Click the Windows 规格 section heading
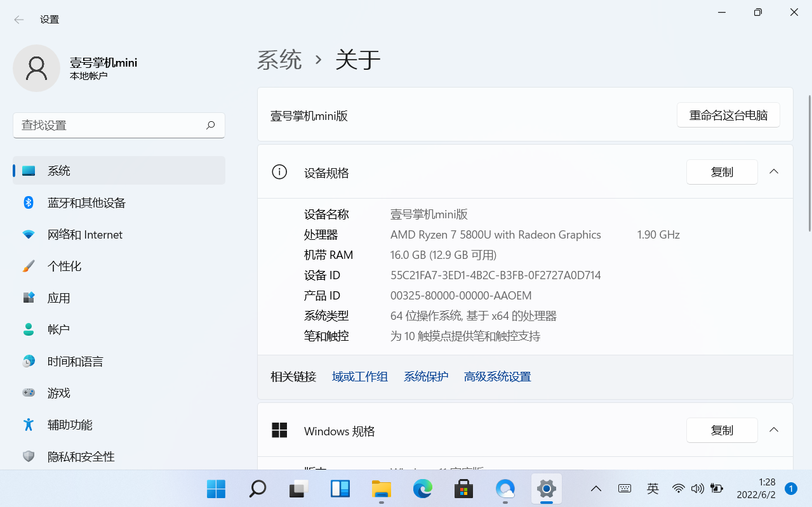 (340, 431)
